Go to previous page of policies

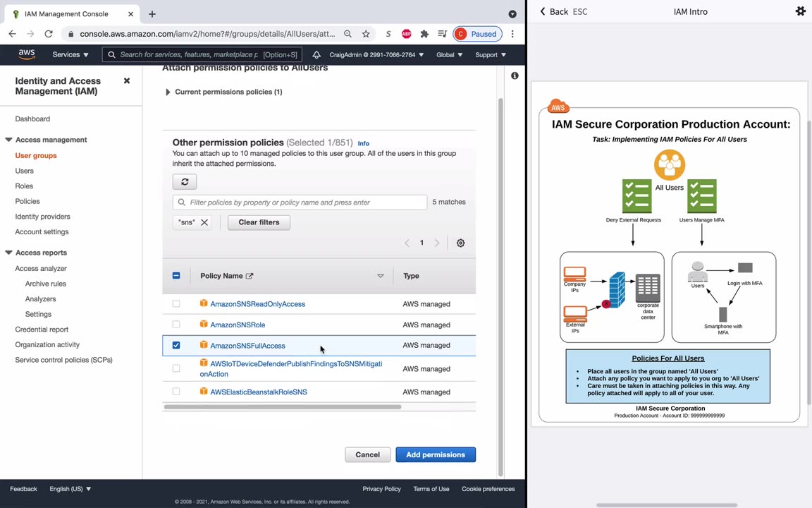pos(407,243)
